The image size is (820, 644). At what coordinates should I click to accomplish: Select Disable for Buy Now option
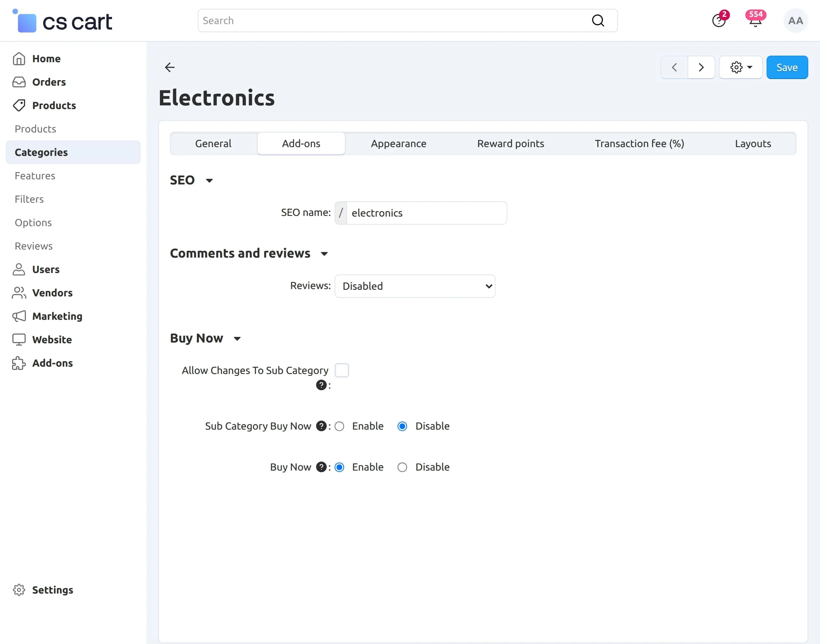402,467
